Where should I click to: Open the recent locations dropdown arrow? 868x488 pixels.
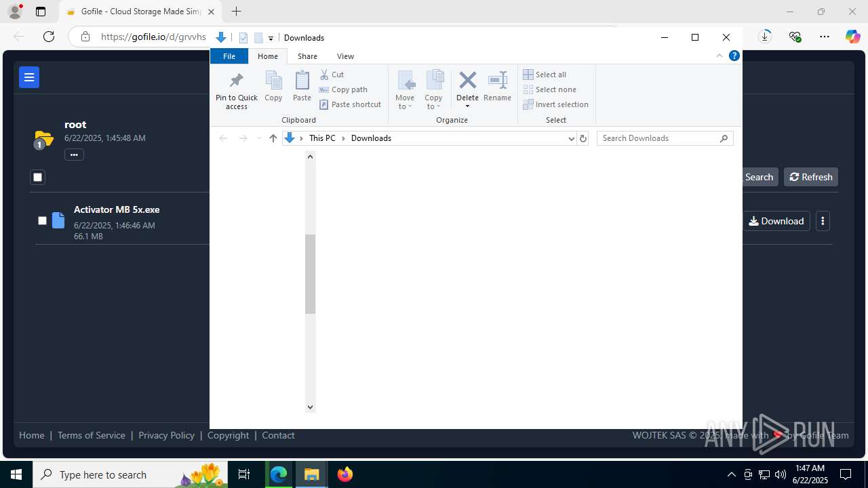259,138
